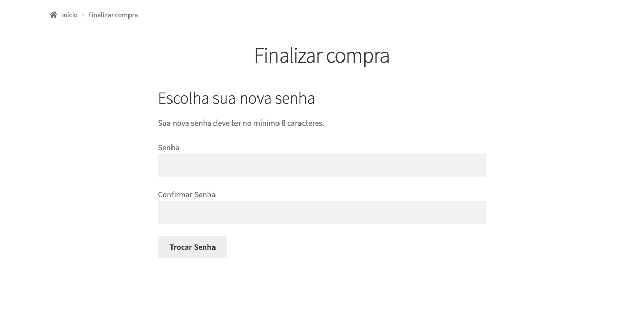Navigate home via the breadcrumb house icon
This screenshot has height=324, width=644.
[x=53, y=14]
